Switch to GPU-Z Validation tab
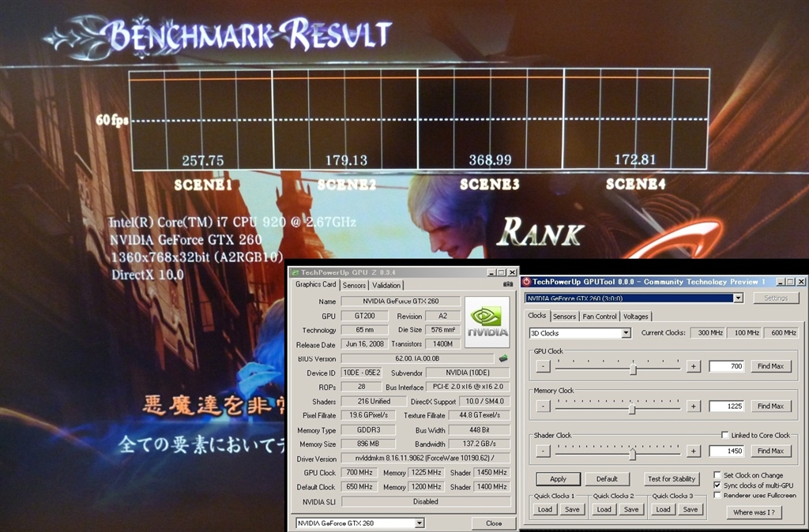 coord(386,285)
